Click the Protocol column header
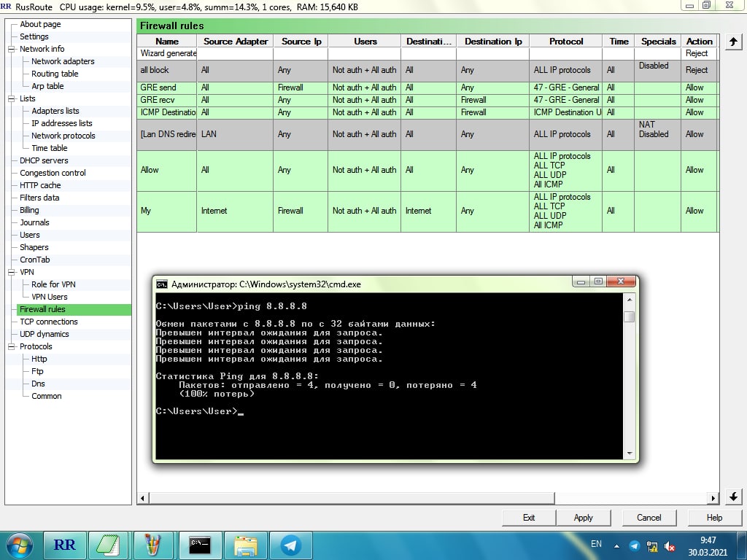 pyautogui.click(x=566, y=42)
